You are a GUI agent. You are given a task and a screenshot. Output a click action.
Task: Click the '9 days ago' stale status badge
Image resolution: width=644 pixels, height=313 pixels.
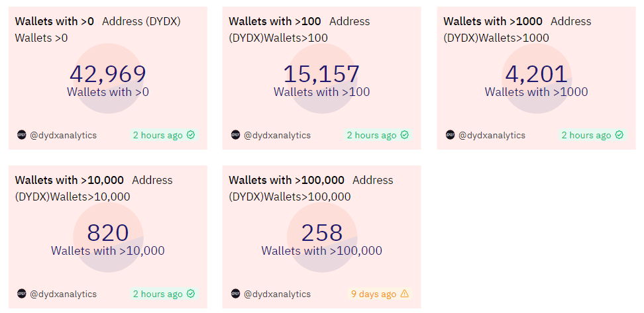pos(372,294)
